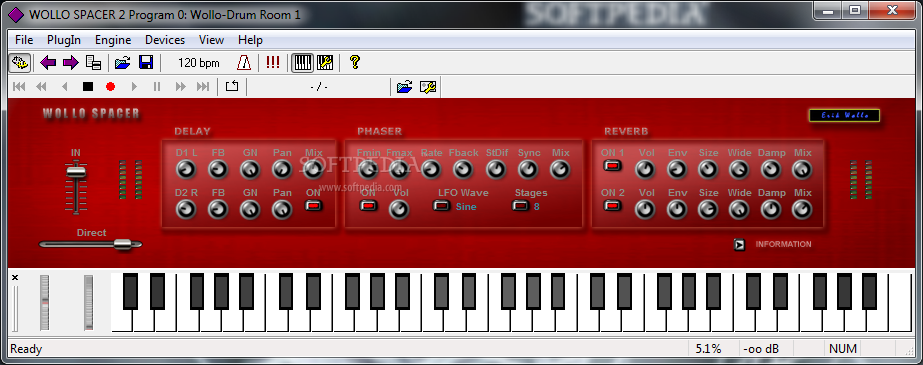923x365 pixels.
Task: Click the Phaser Sync knob
Action: coord(528,170)
